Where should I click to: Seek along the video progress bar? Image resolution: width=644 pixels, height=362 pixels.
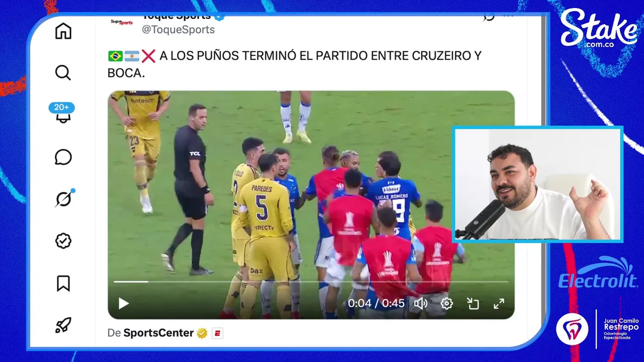pos(311,282)
